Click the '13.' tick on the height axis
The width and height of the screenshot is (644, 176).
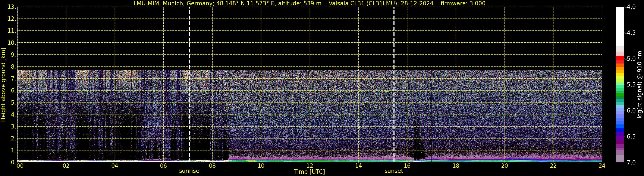[12, 7]
